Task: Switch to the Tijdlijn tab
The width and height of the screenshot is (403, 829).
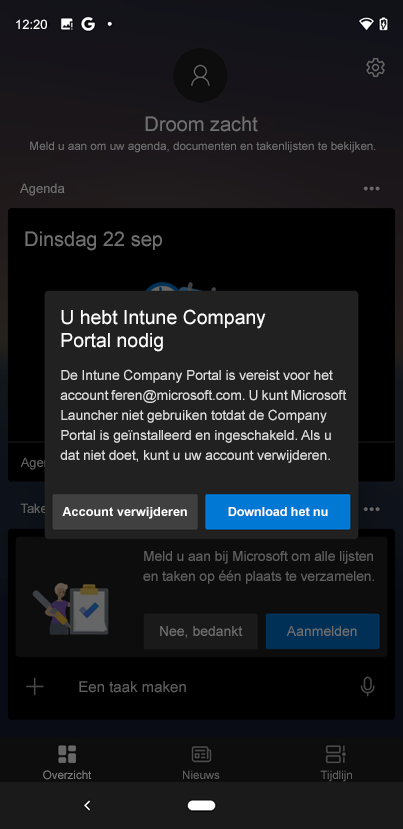Action: [x=336, y=763]
